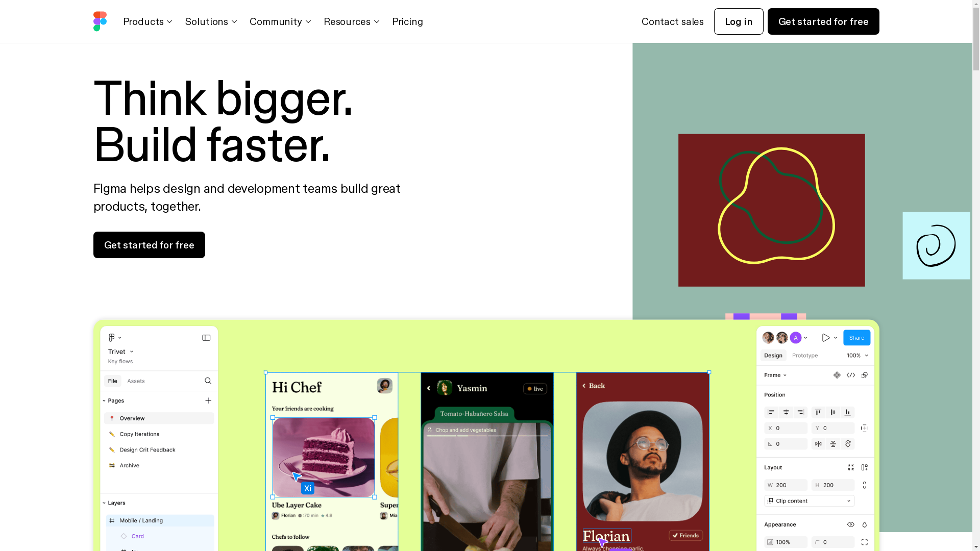Click the prototype tab in right panel
The image size is (980, 551).
point(804,355)
